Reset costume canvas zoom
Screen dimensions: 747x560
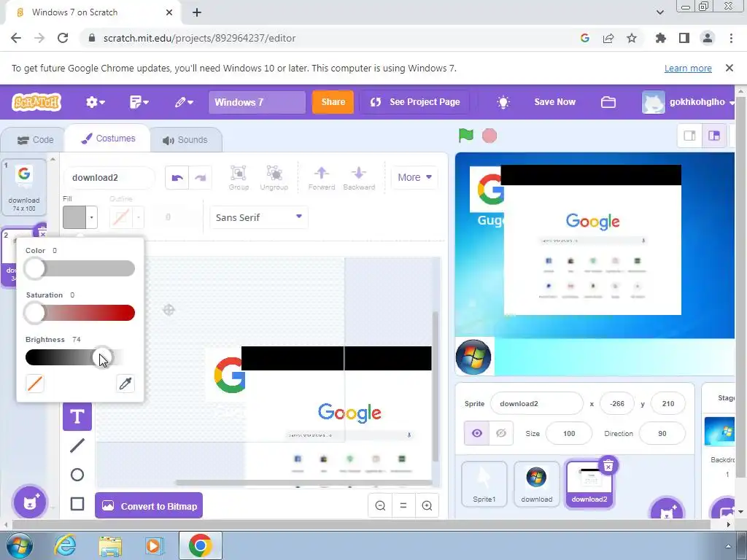(x=403, y=506)
